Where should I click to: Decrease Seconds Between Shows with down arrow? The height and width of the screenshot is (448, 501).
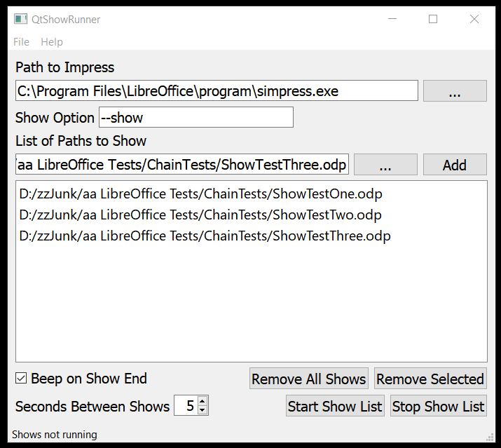coord(203,410)
